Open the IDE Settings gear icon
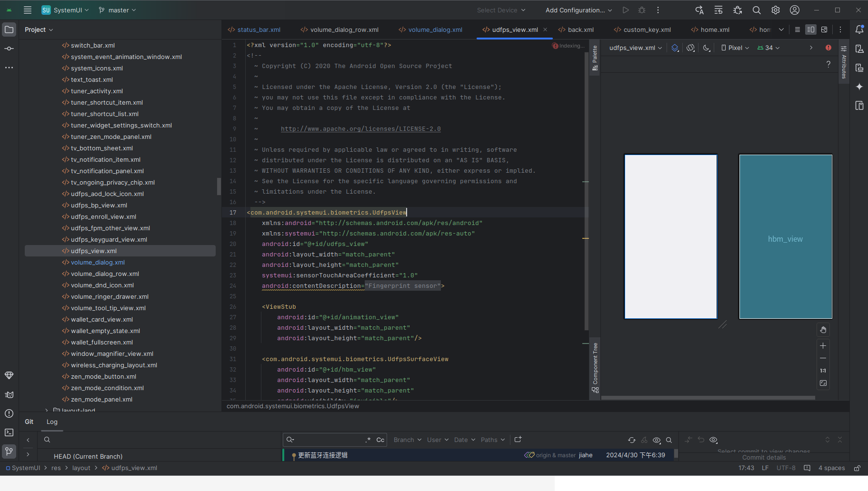This screenshot has width=868, height=491. (775, 10)
